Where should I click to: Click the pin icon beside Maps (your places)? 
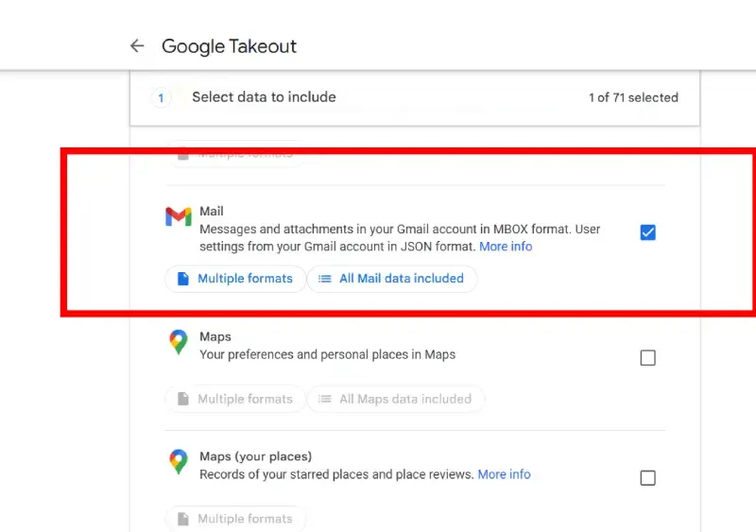(x=179, y=461)
